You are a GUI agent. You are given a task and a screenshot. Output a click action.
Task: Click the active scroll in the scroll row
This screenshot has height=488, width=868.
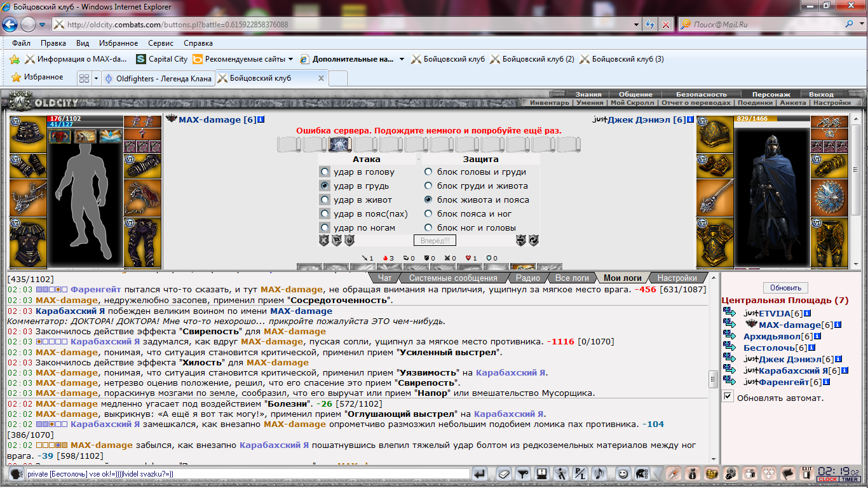click(x=340, y=144)
